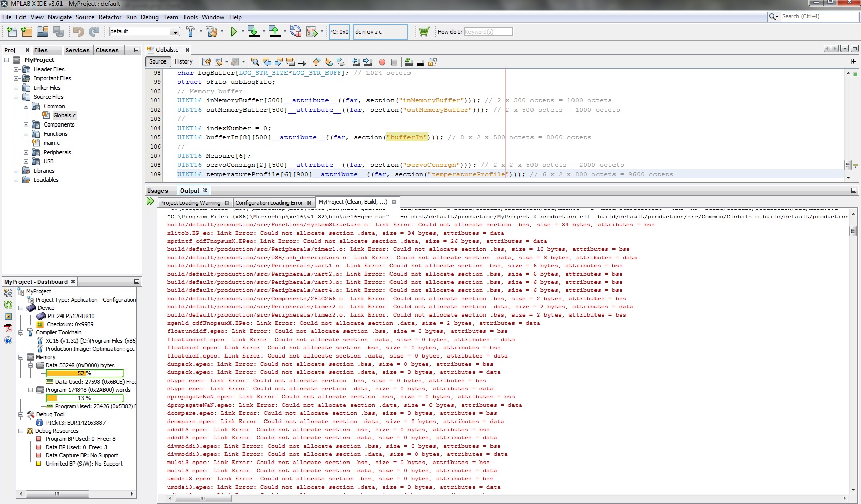861x504 pixels.
Task: Open the Clean and Build dropdown arrow
Action: point(222,32)
